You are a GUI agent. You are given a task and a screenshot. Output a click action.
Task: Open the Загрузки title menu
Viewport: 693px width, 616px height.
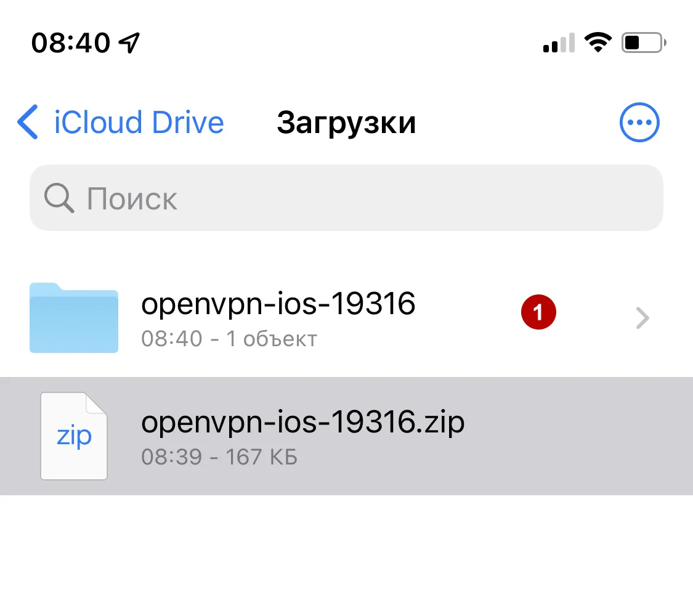346,122
